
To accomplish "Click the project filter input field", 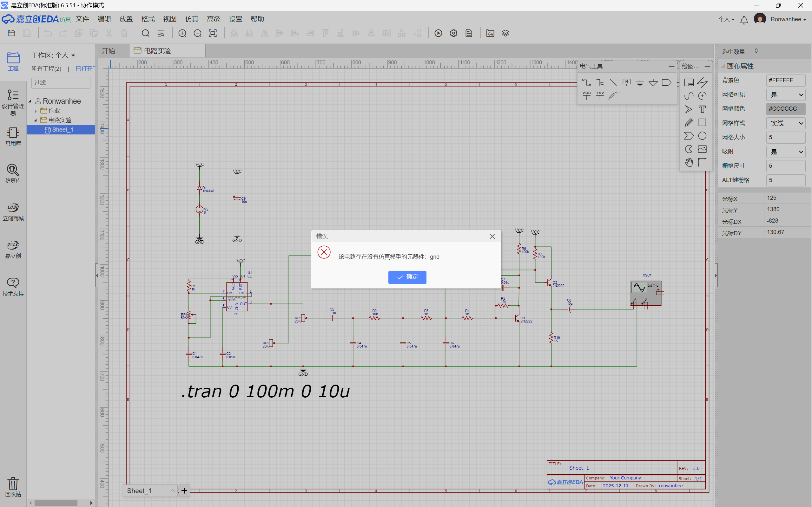I will pyautogui.click(x=61, y=83).
